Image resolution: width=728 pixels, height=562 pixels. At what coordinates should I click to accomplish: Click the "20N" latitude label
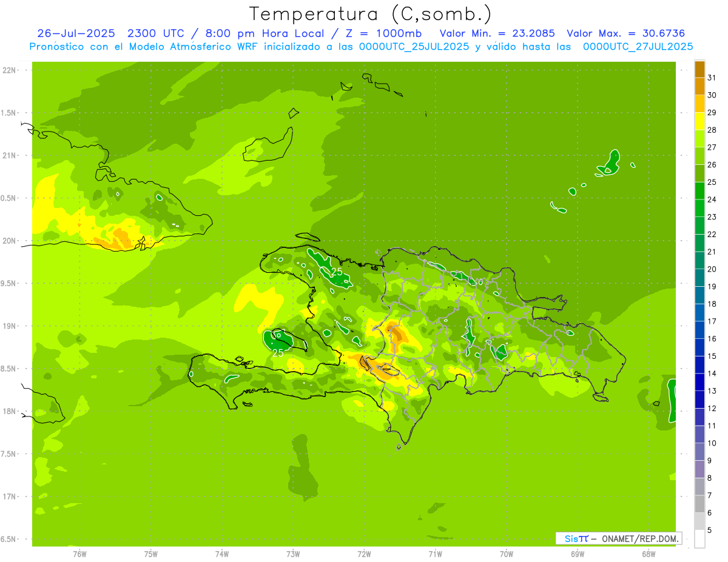coord(9,241)
